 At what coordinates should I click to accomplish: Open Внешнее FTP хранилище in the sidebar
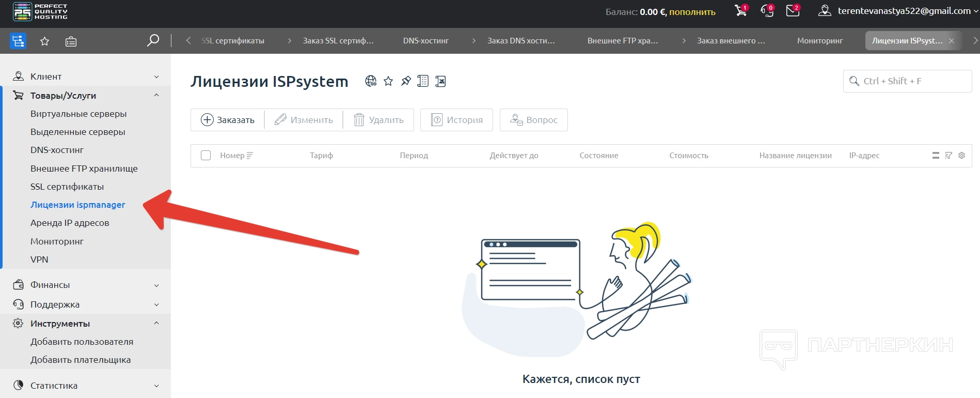tap(84, 169)
